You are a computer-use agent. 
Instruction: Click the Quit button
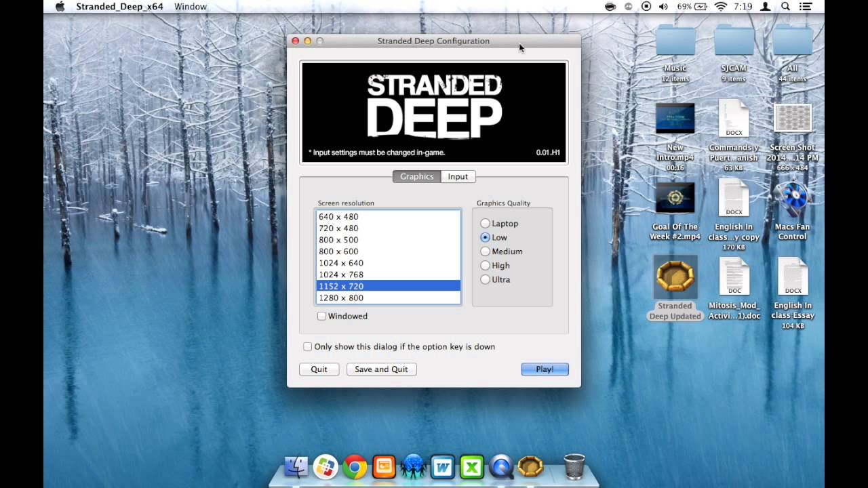[x=319, y=369]
